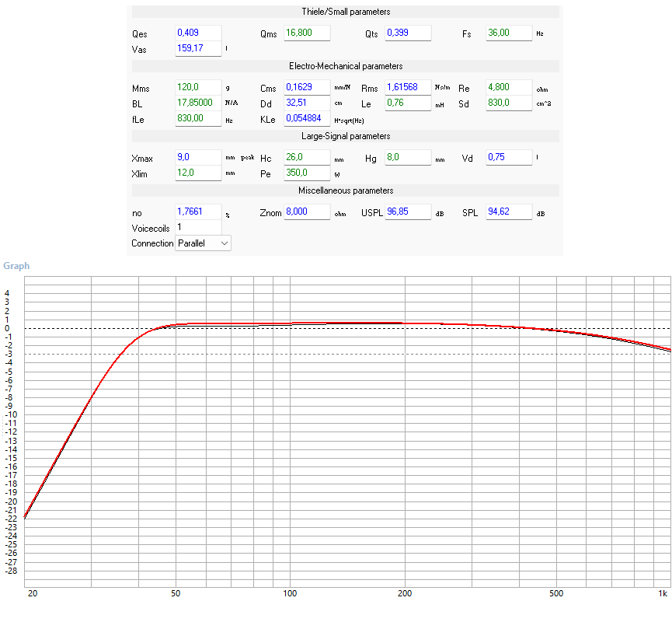This screenshot has height=622, width=672.
Task: Focus the Le inductance field
Action: coord(407,103)
